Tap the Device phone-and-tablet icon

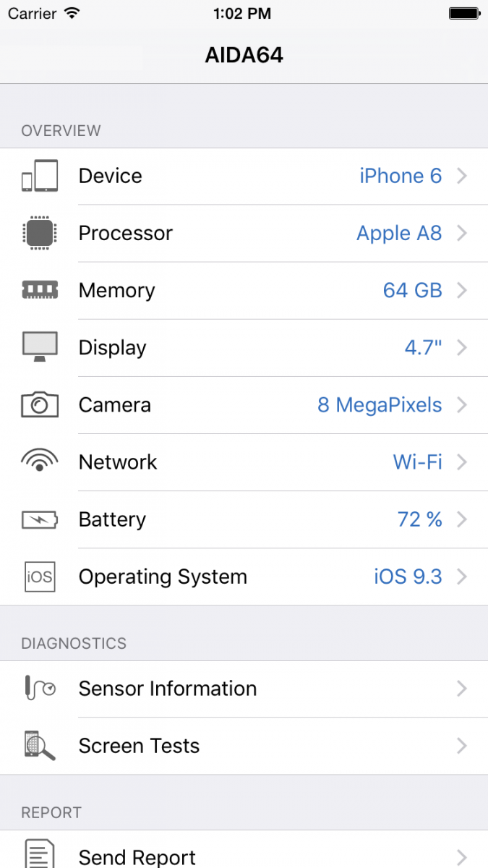point(39,176)
